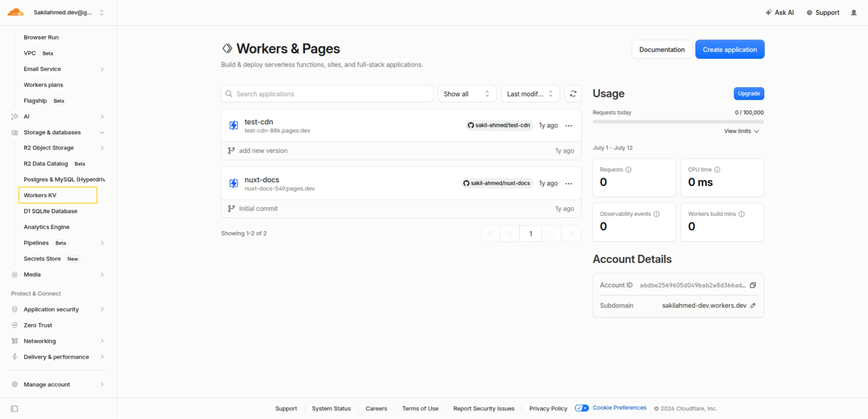Click the Requests today usage bar
This screenshot has height=419, width=868.
tap(678, 122)
